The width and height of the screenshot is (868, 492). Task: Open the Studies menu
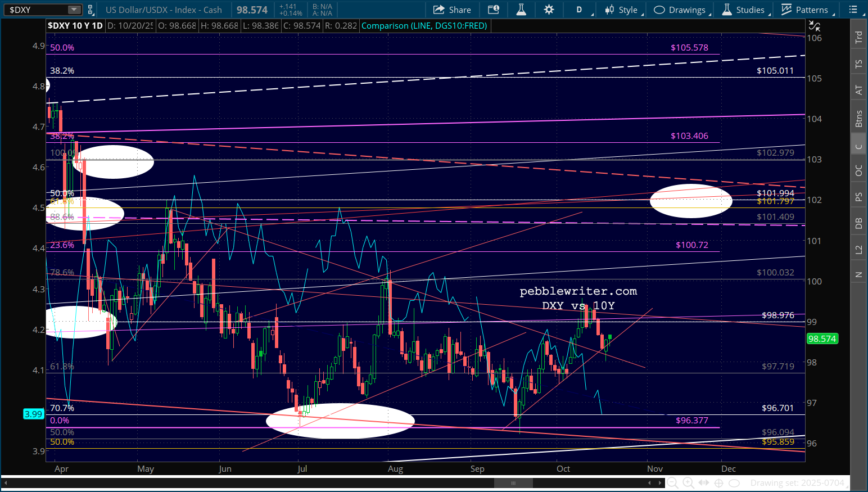(x=743, y=10)
